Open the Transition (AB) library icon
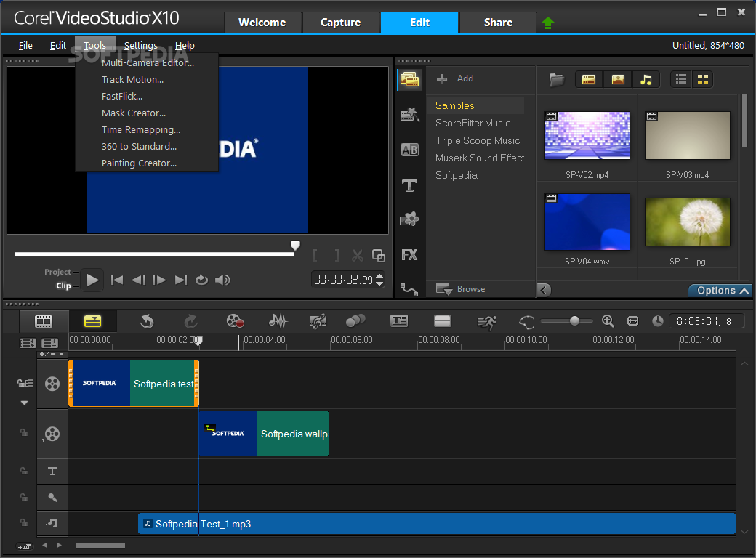The image size is (756, 558). [x=410, y=150]
